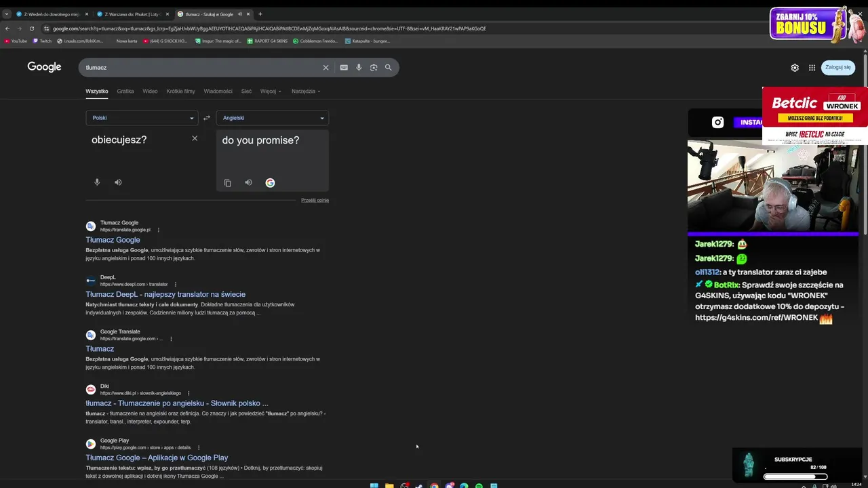
Task: Open the Krótkie filmy tab
Action: pos(180,91)
